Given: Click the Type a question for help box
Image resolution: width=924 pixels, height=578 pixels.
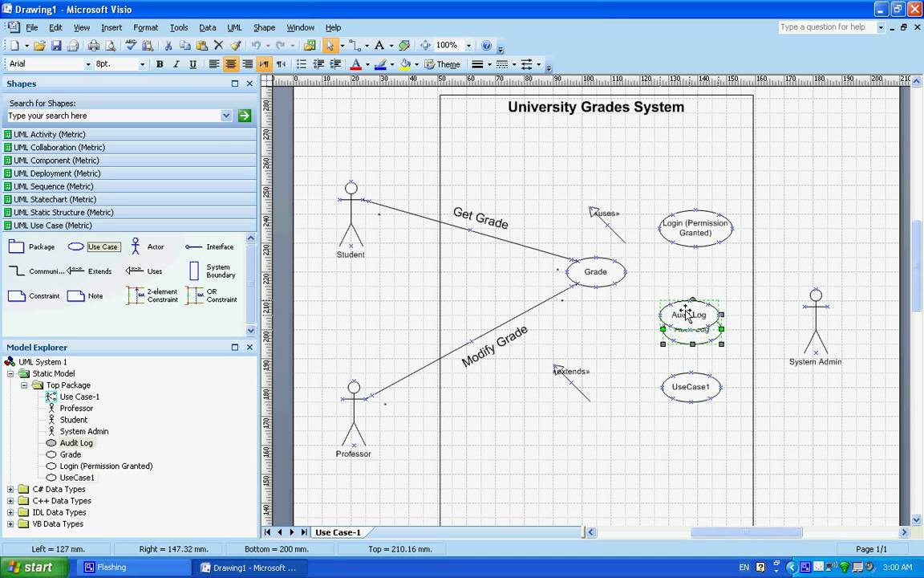Looking at the screenshot, I should pyautogui.click(x=826, y=27).
